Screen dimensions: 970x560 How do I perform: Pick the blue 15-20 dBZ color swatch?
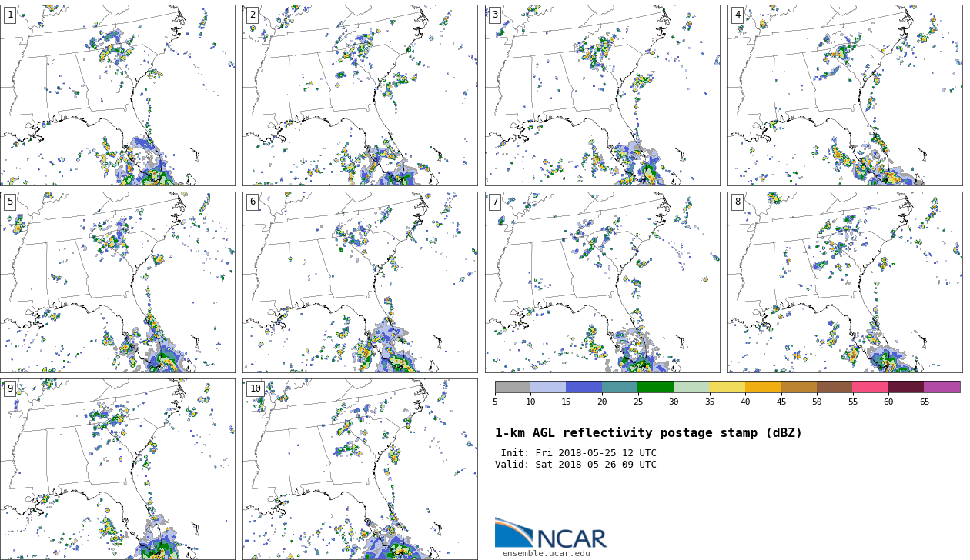[584, 387]
